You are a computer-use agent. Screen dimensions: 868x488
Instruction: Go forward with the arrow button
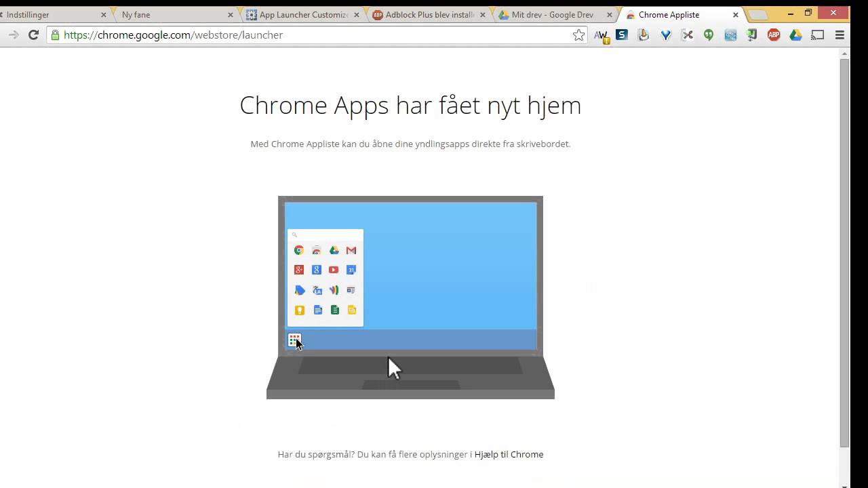(13, 35)
